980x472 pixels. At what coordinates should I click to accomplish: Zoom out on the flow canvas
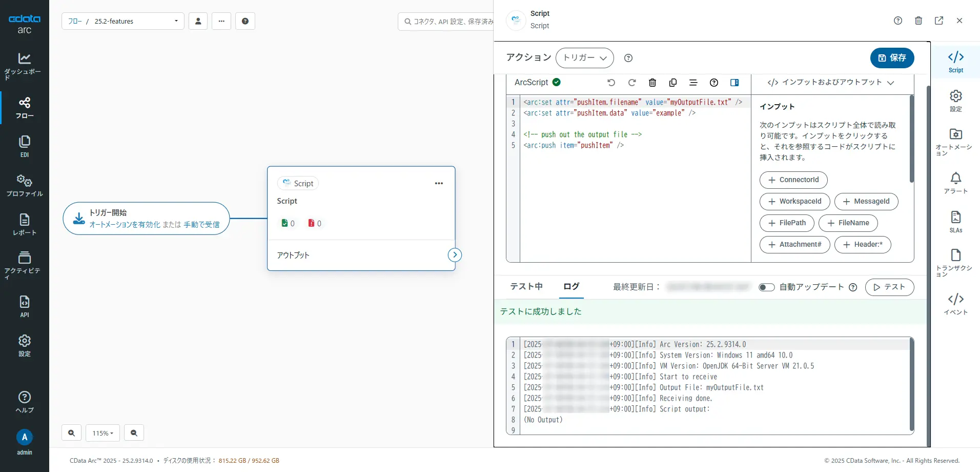coord(134,433)
